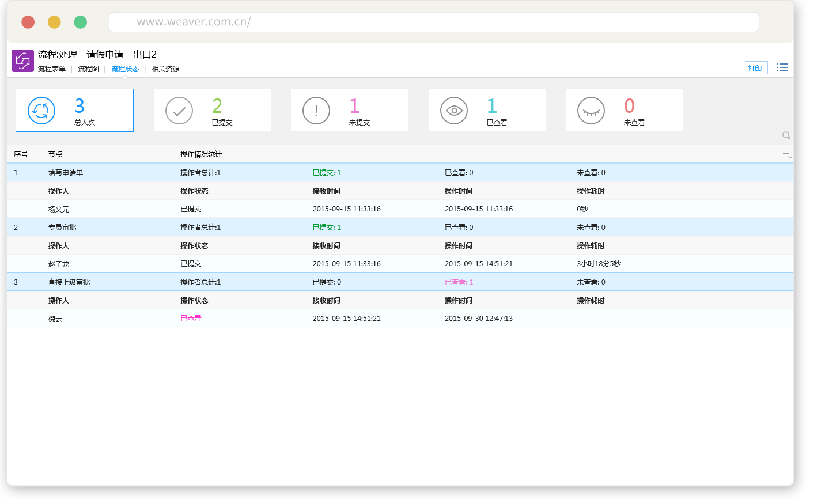Click the pink 已查看 status for 倪云
Image resolution: width=821 pixels, height=504 pixels.
tap(191, 319)
